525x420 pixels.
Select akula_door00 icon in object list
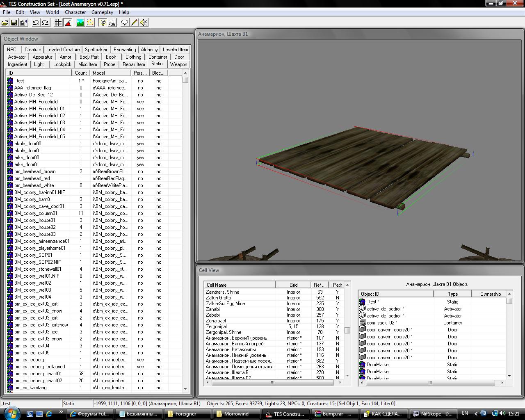point(10,144)
